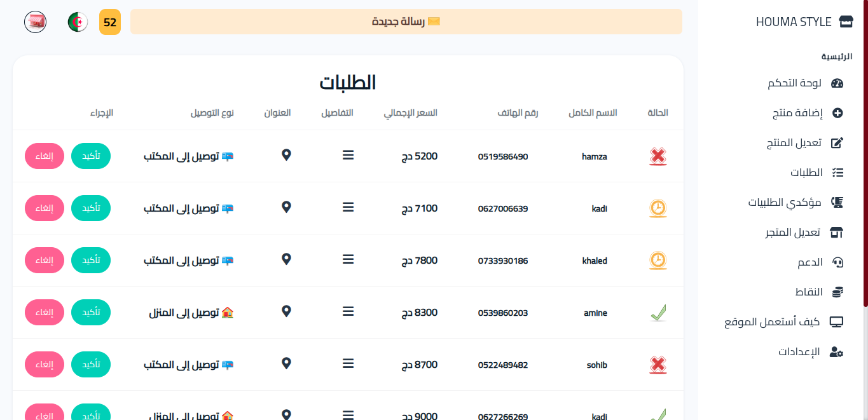
Task: Click the نوع التوصيل column header
Action: (212, 112)
